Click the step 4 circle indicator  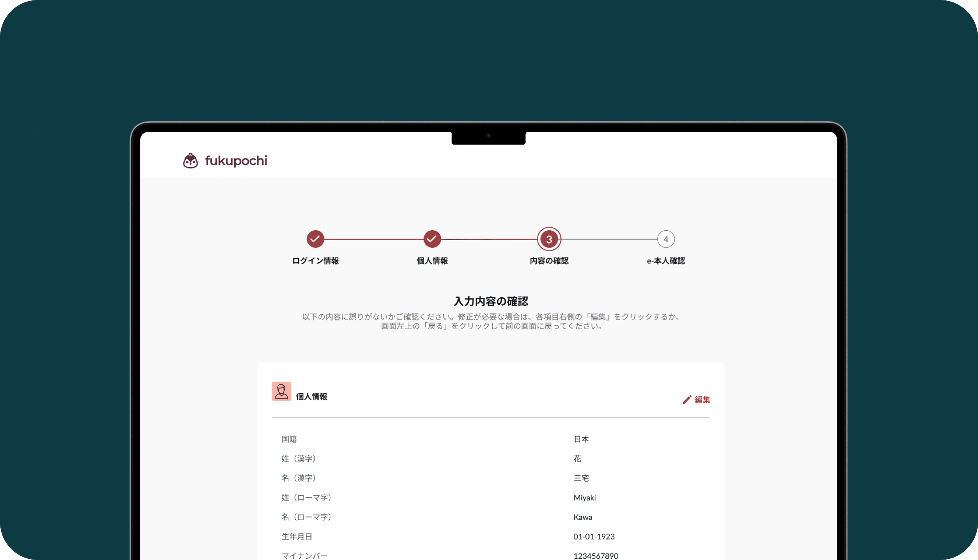point(666,239)
